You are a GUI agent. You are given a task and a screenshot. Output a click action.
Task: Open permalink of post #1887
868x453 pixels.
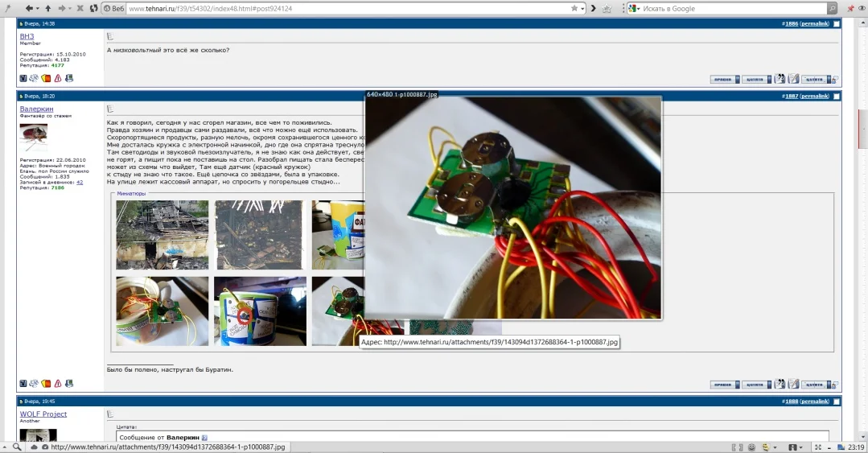tap(814, 96)
